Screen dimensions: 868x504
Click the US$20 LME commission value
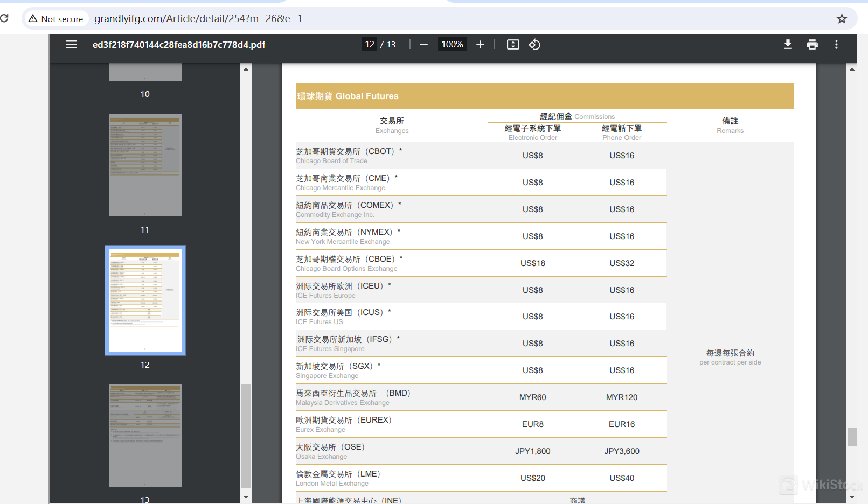[x=532, y=478]
